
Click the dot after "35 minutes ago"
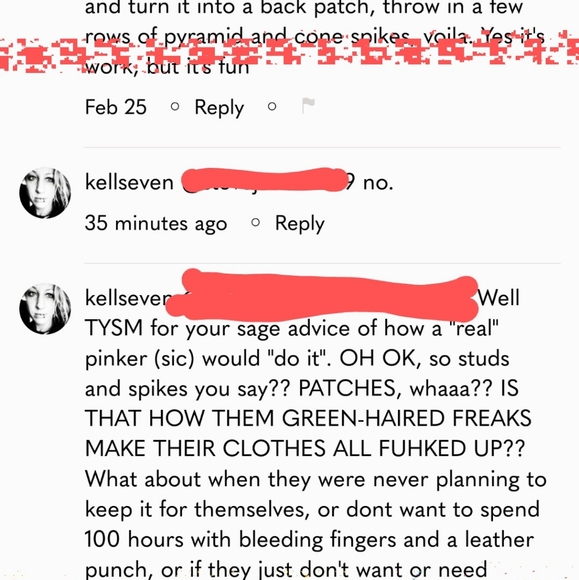tap(255, 223)
